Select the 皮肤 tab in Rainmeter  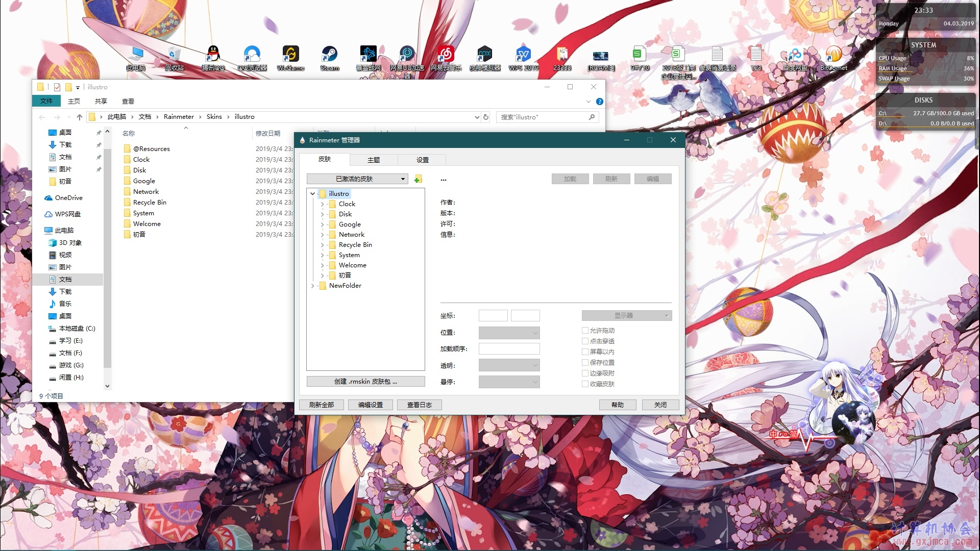click(x=325, y=159)
